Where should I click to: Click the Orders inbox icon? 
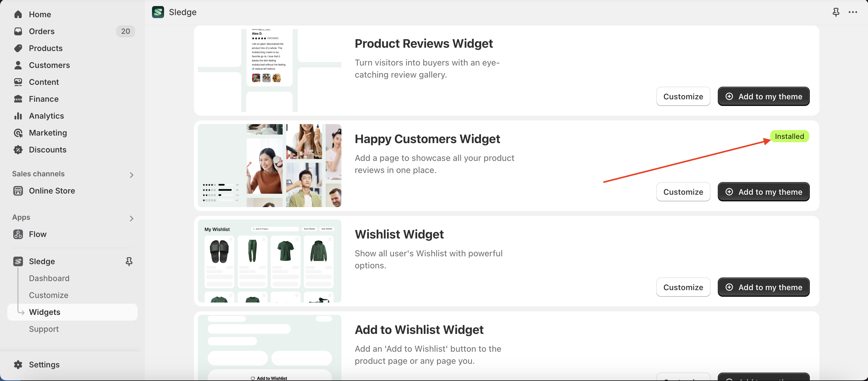click(18, 31)
